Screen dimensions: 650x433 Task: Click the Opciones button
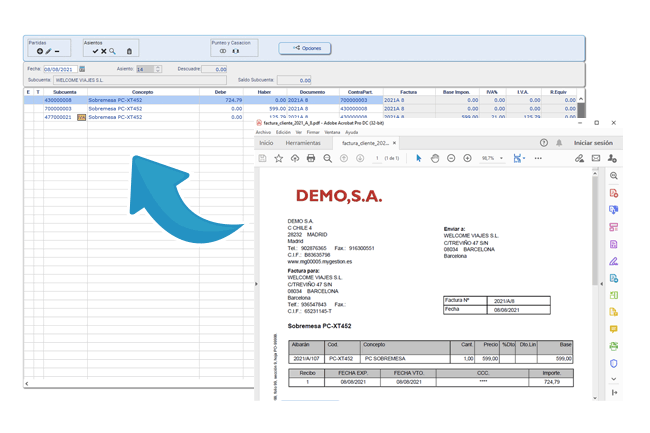pos(305,48)
